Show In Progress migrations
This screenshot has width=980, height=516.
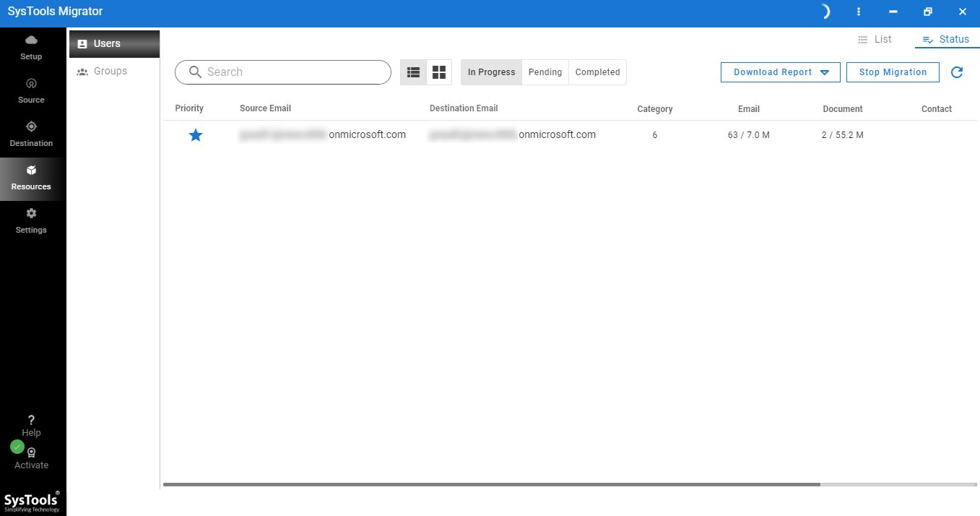coord(492,72)
